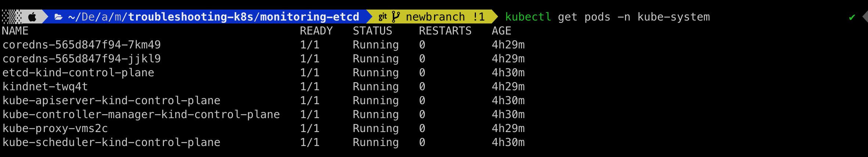Image resolution: width=868 pixels, height=157 pixels.
Task: Select 'newbranch' branch name text
Action: (435, 17)
